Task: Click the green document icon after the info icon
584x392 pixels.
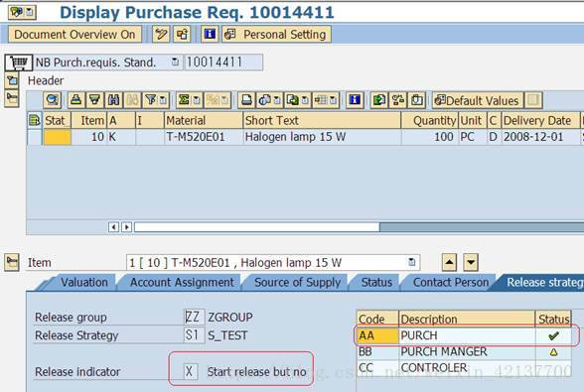Action: (x=379, y=100)
